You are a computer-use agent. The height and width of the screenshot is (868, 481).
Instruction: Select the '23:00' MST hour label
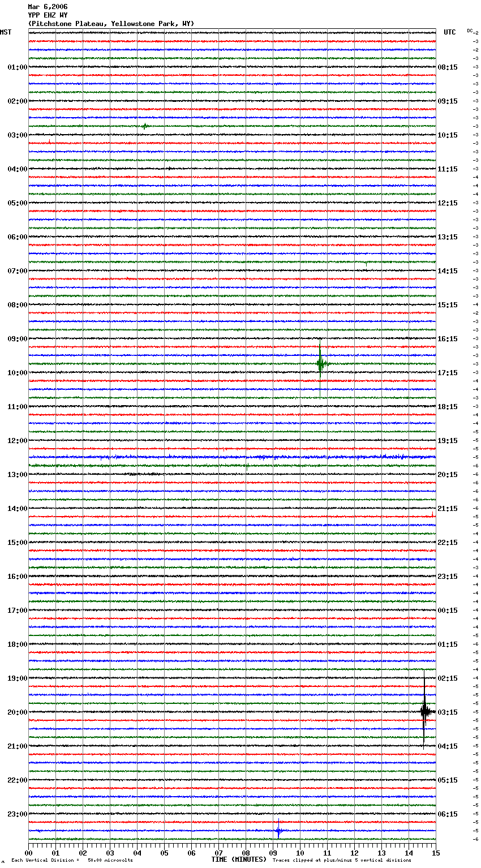18,814
